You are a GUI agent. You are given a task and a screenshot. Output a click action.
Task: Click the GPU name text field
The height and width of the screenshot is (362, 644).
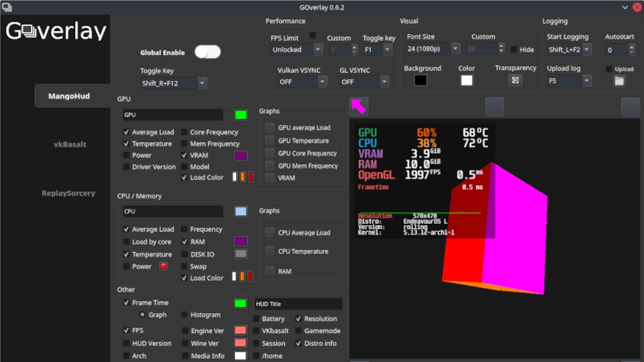click(x=173, y=115)
